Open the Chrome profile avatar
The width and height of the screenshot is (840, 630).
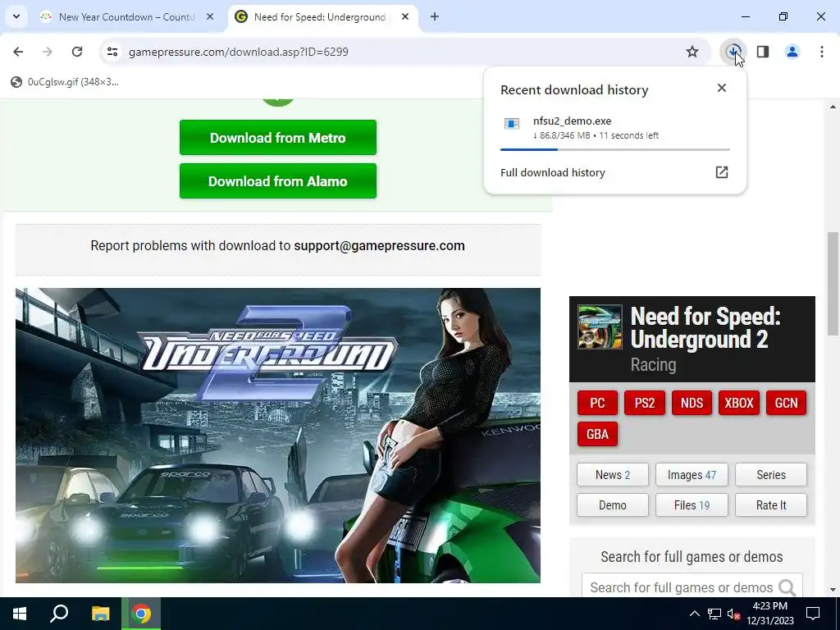792,52
